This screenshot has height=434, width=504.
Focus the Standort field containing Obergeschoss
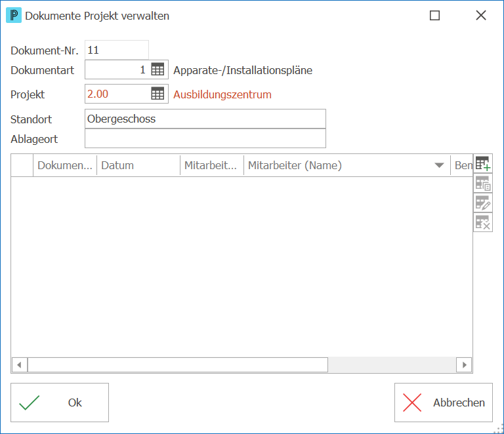pos(205,119)
